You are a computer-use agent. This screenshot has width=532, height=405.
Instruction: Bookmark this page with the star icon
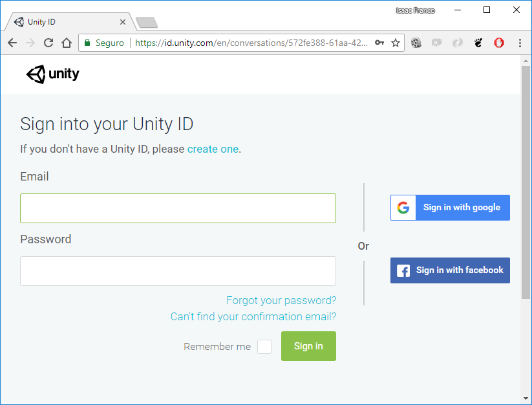(395, 43)
